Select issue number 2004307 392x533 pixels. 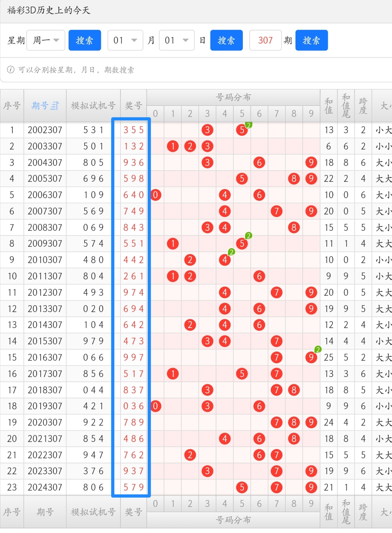pos(45,163)
